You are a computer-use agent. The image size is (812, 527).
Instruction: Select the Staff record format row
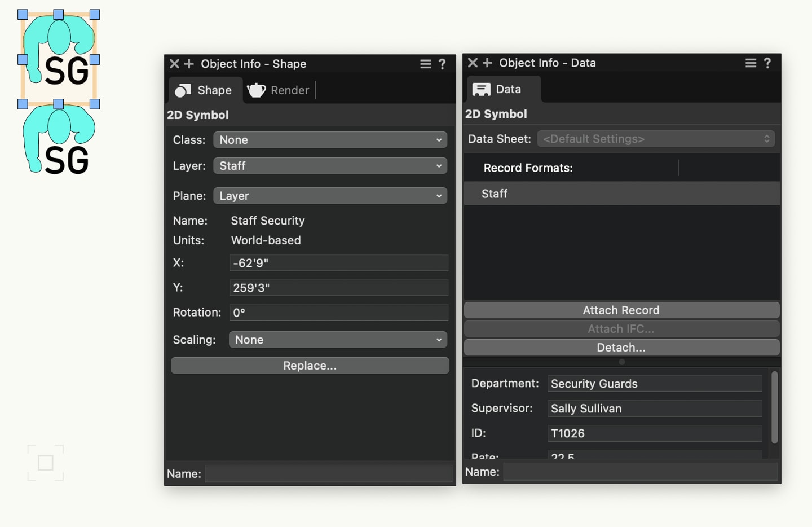coord(621,194)
